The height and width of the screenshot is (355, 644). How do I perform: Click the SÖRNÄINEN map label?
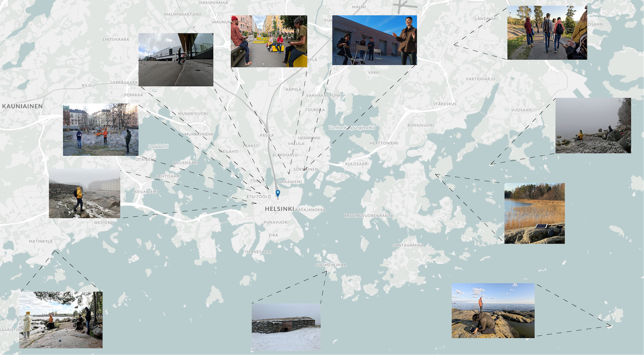[x=306, y=169]
